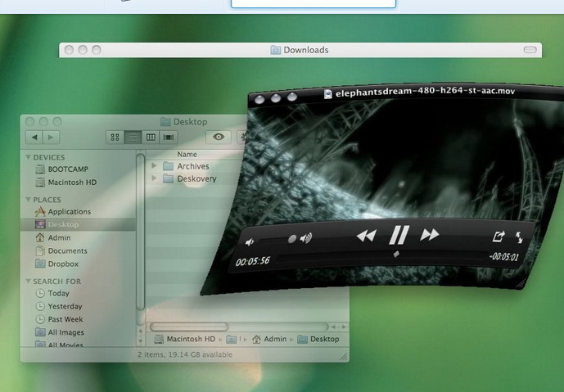
Task: Click the rewind button in QuickTime
Action: [x=366, y=236]
